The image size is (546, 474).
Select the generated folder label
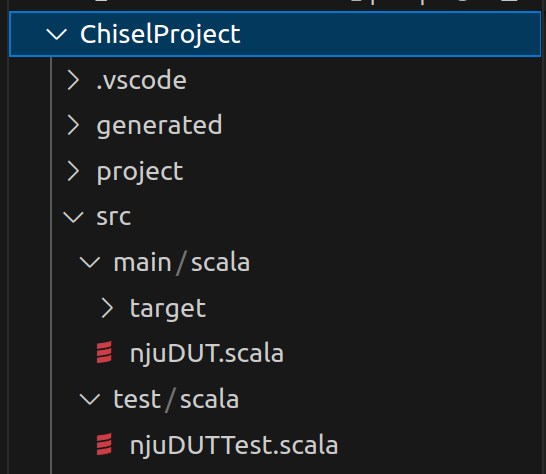coord(159,126)
